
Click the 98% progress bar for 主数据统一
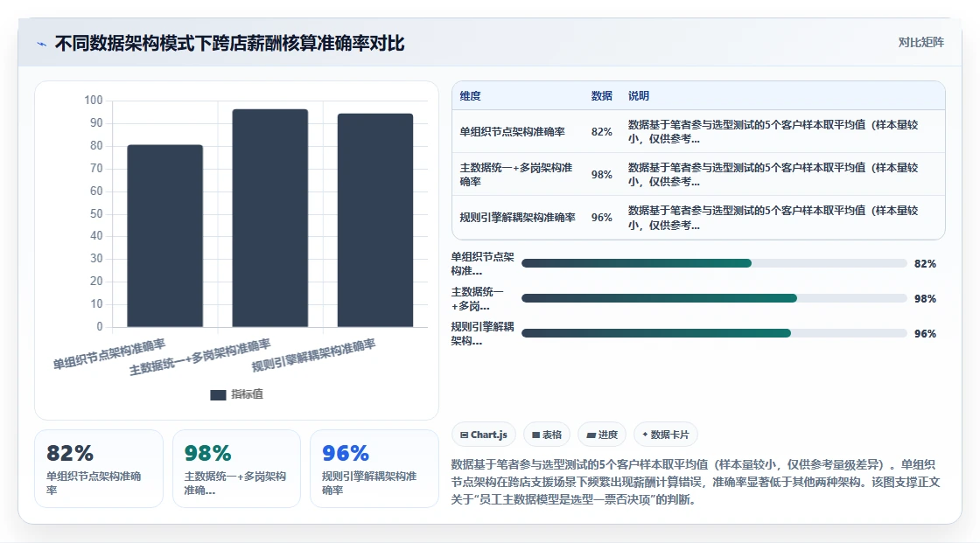714,299
